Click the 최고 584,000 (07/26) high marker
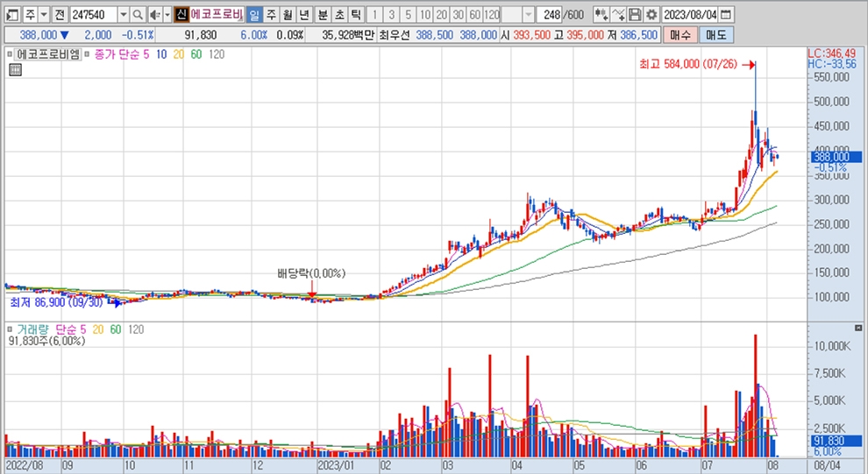Screen dimensions: 868x474 click(688, 65)
